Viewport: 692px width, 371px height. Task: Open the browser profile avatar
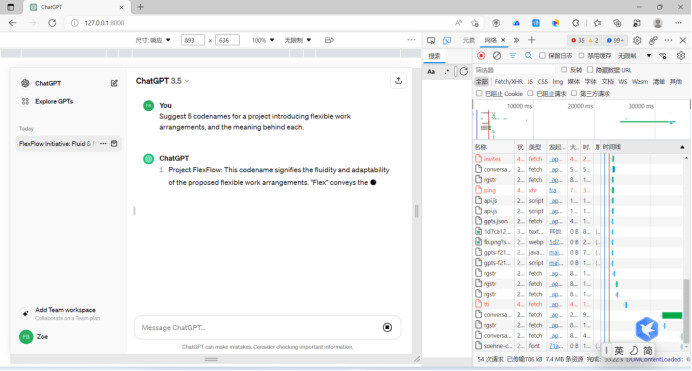[x=658, y=23]
